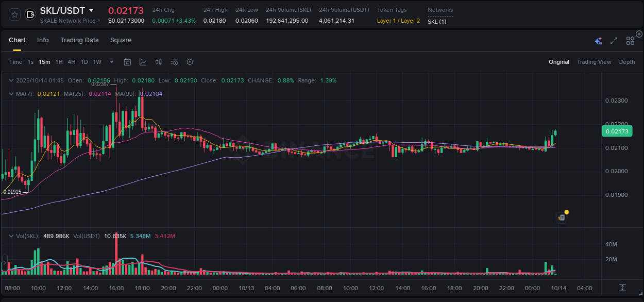Image resolution: width=644 pixels, height=302 pixels.
Task: Open chart settings via hexagon icon
Action: (x=190, y=62)
